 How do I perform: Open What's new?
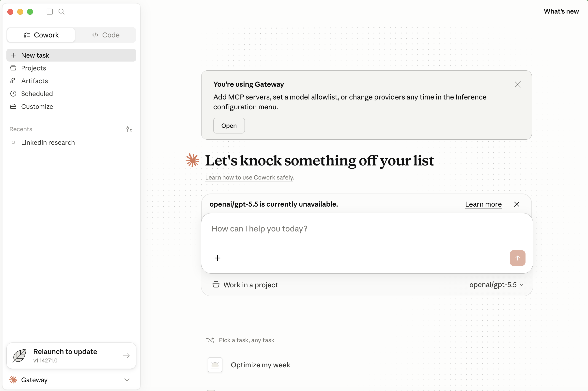[561, 11]
